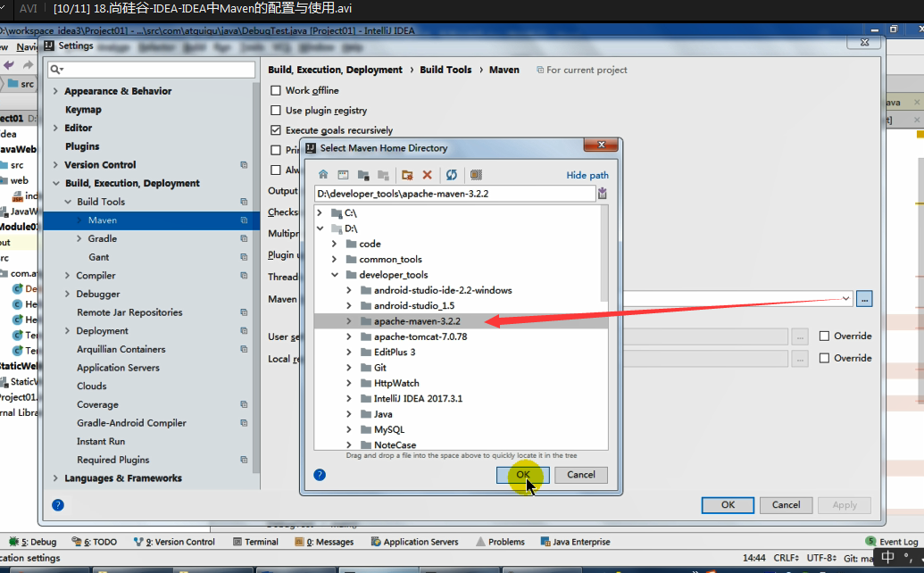The width and height of the screenshot is (924, 573).
Task: Open the Java Enterprise tool tab
Action: 575,542
